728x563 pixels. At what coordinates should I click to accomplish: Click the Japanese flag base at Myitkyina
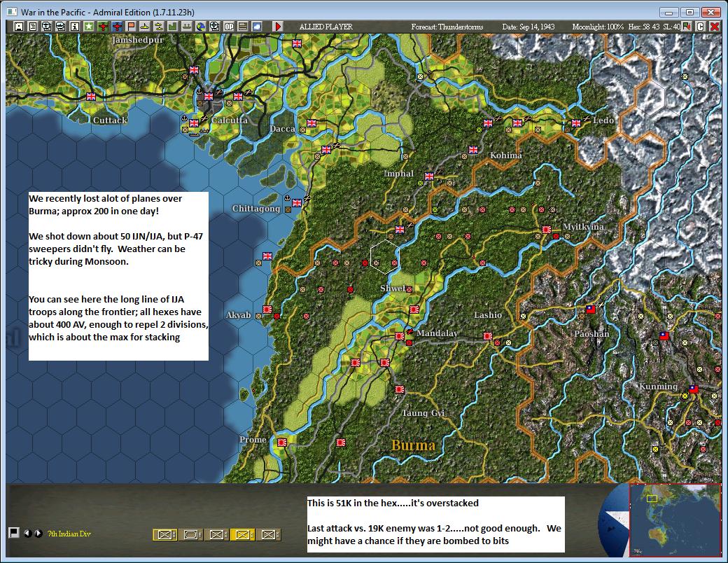(x=547, y=229)
